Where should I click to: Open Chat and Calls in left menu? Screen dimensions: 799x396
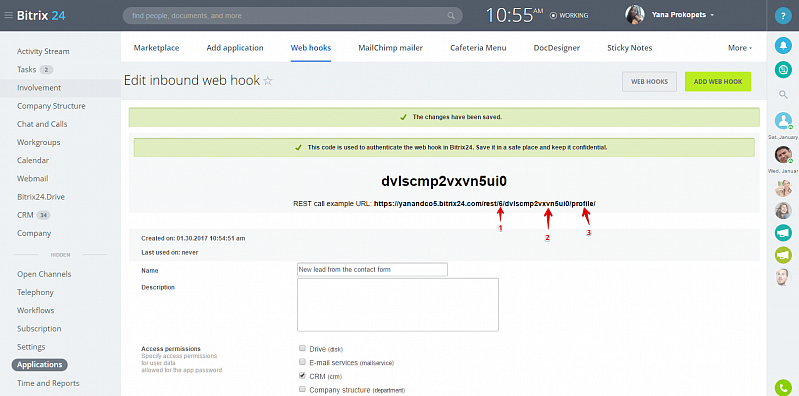pyautogui.click(x=42, y=124)
